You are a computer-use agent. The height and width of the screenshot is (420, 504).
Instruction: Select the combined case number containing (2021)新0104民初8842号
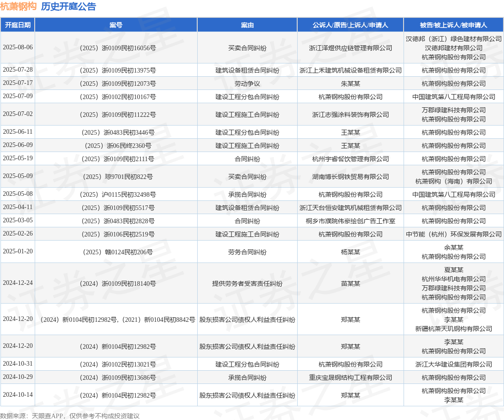tap(116, 320)
